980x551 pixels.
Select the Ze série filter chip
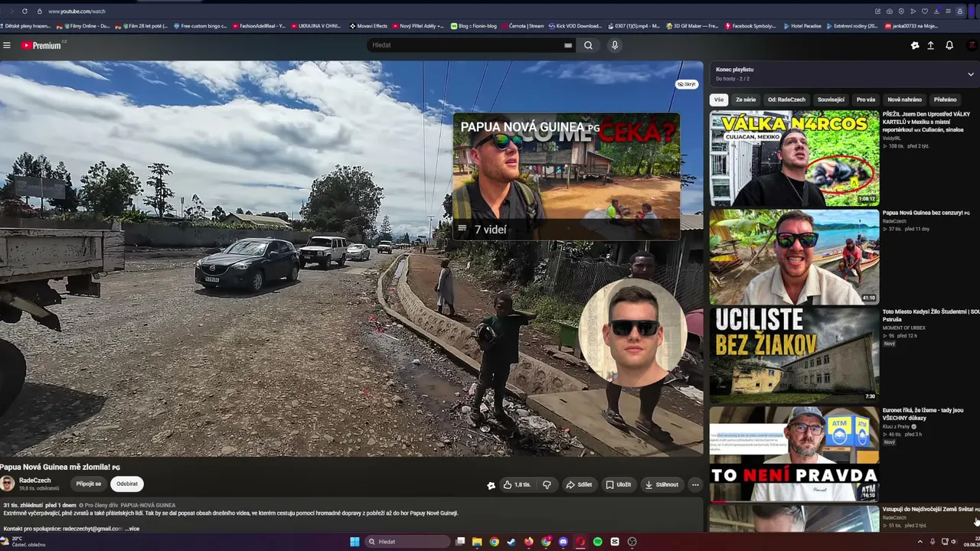746,99
